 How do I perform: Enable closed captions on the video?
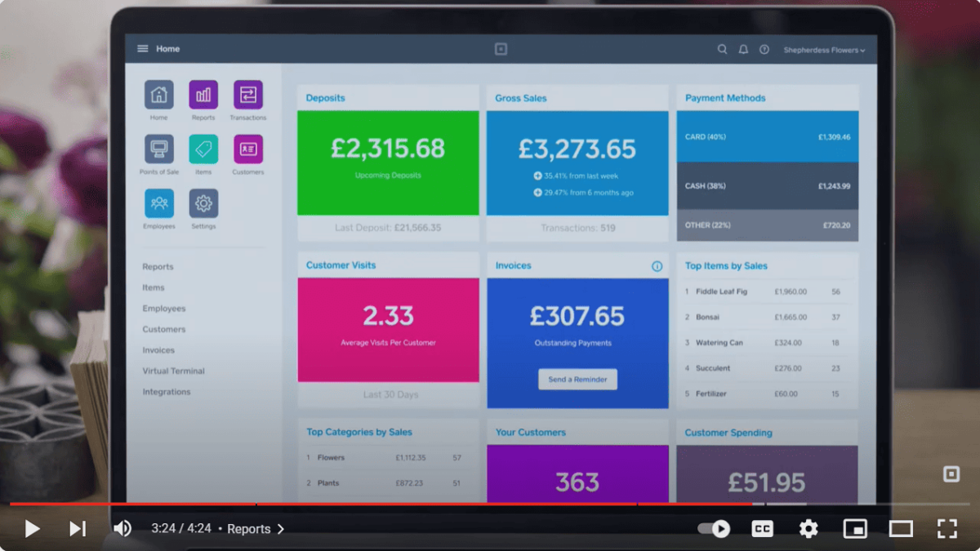pyautogui.click(x=762, y=528)
